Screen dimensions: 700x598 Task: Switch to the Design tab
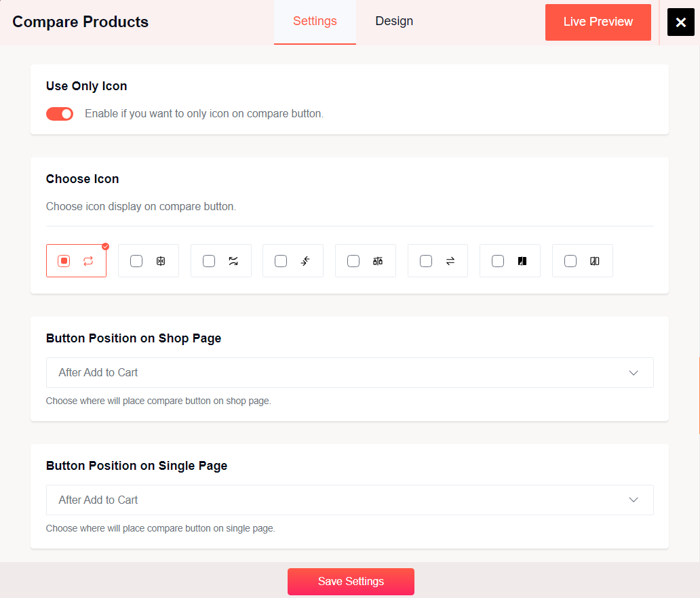[394, 21]
